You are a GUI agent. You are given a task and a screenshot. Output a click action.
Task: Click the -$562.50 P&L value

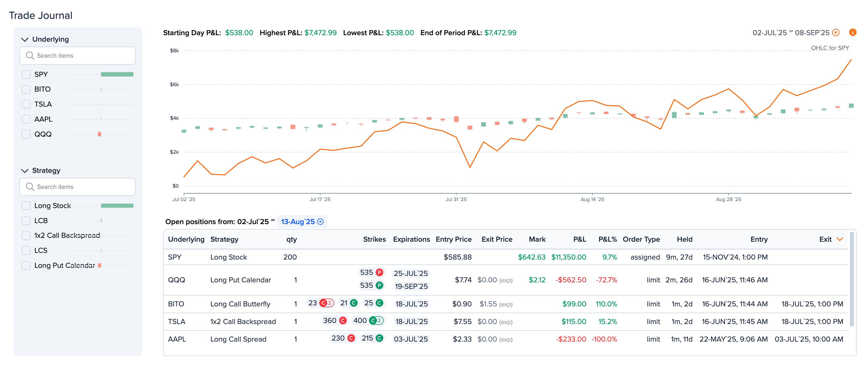click(571, 280)
